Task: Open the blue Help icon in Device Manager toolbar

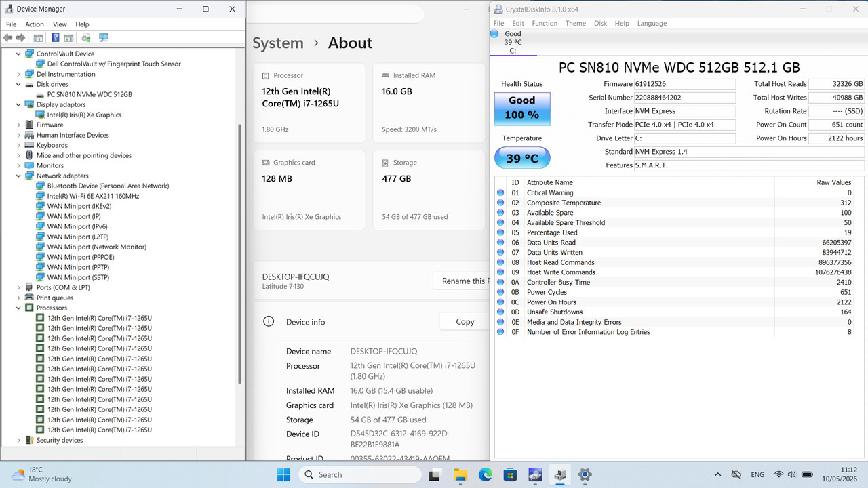Action: click(x=56, y=38)
